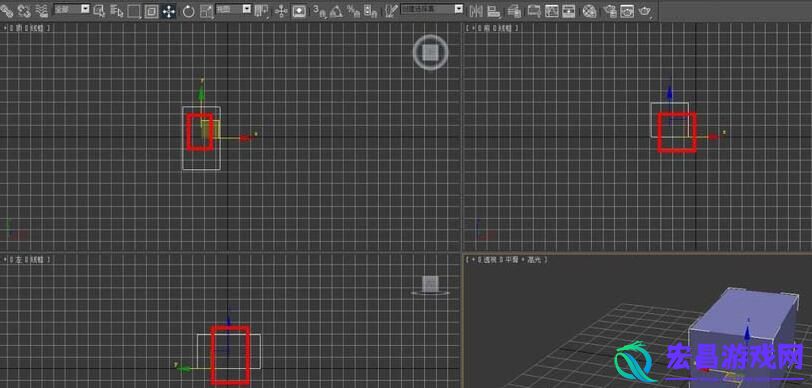This screenshot has width=812, height=388.
Task: Toggle the Angle Snap button
Action: [x=337, y=11]
